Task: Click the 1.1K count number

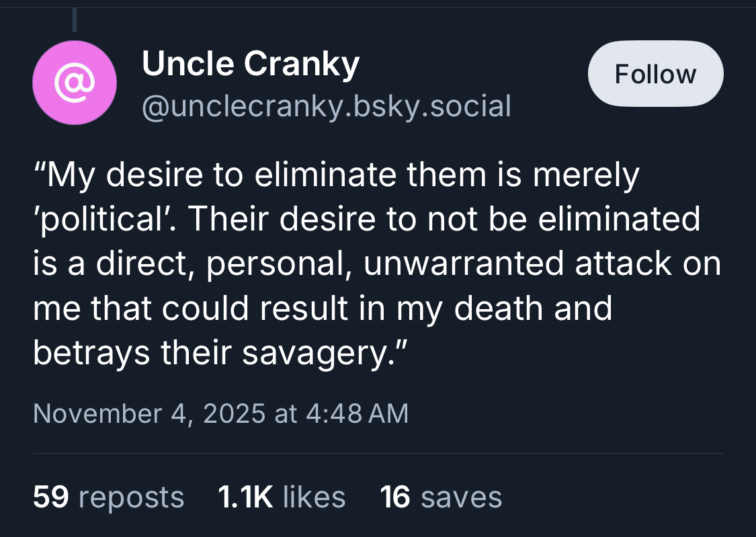Action: point(245,497)
